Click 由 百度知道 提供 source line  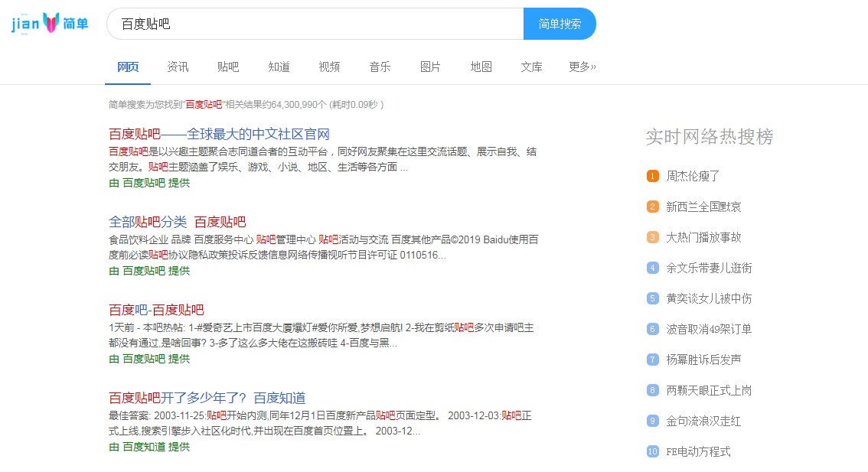tap(149, 447)
